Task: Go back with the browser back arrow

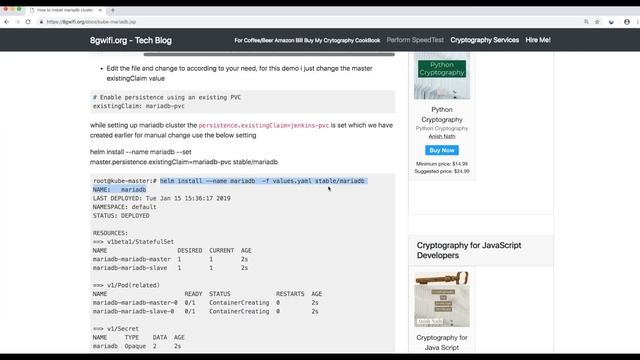Action: (7, 22)
